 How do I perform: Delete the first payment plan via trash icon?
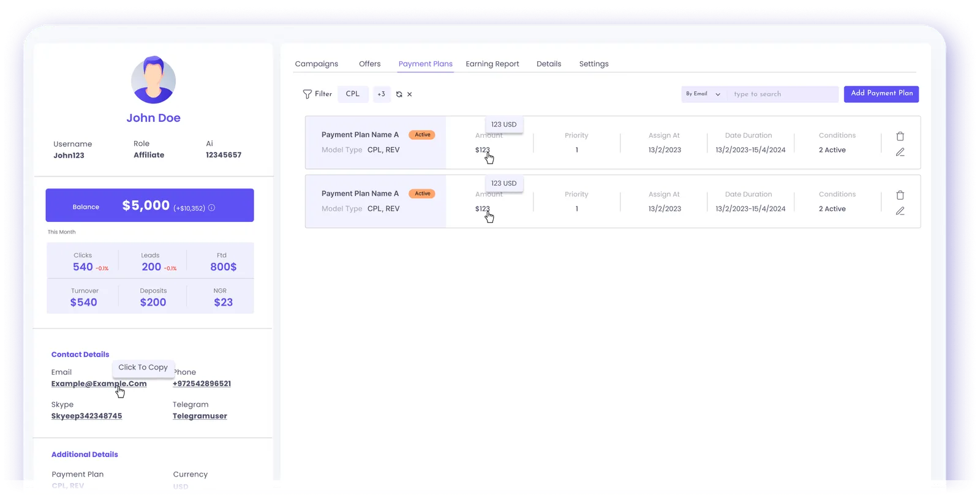pos(900,136)
